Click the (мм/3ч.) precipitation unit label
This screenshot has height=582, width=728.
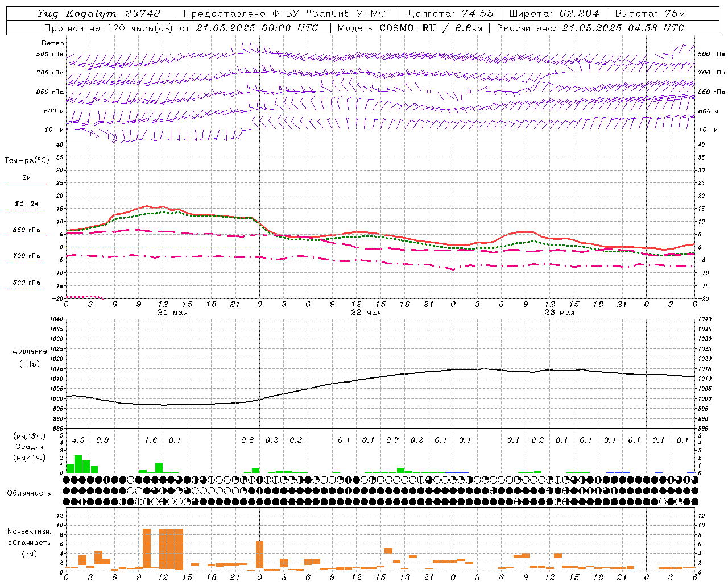tap(29, 436)
